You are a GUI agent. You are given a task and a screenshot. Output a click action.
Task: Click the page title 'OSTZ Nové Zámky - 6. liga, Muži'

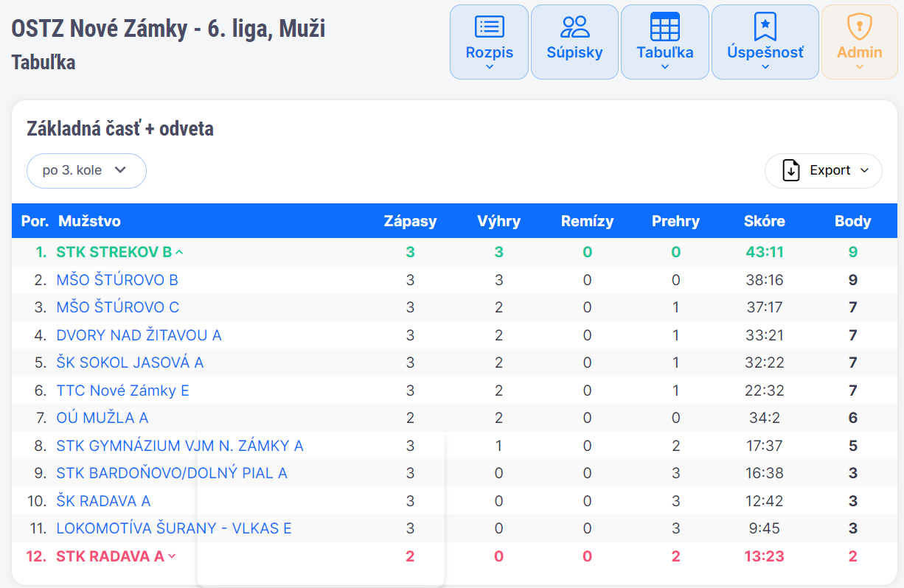click(168, 28)
